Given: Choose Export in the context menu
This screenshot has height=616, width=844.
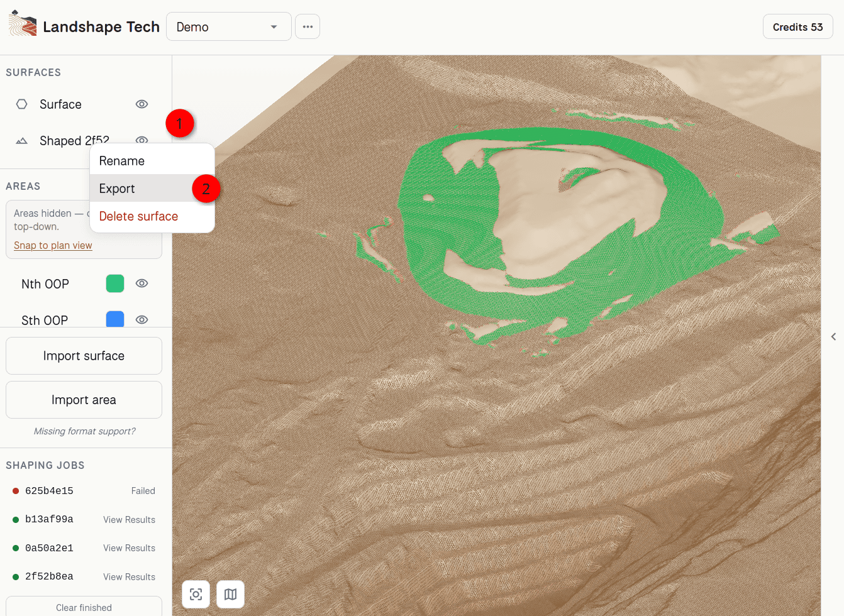Looking at the screenshot, I should 152,189.
